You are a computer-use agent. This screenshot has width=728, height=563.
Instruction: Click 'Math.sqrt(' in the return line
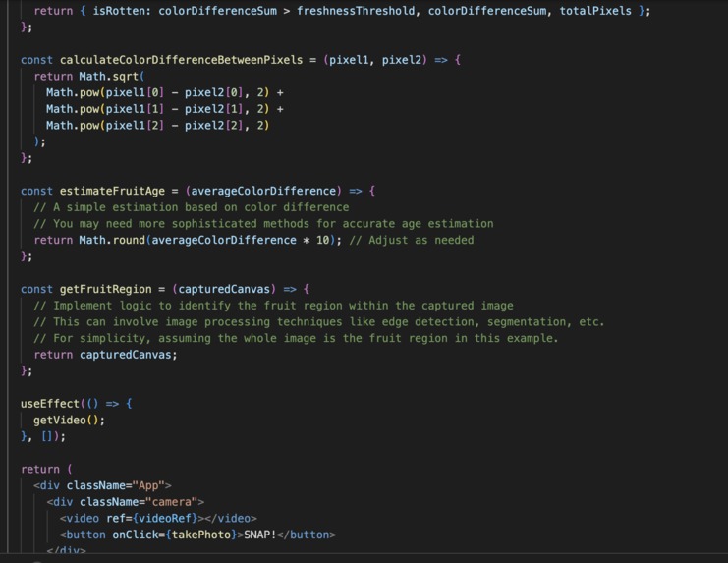coord(111,76)
